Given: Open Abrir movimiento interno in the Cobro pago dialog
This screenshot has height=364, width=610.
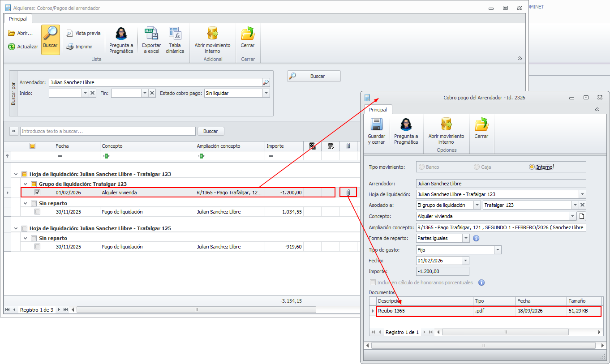Looking at the screenshot, I should 446,131.
